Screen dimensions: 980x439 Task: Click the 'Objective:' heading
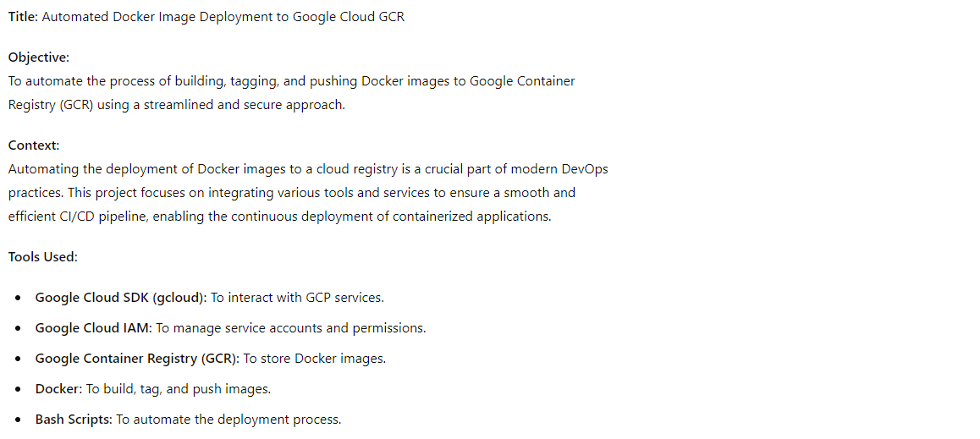tap(39, 58)
